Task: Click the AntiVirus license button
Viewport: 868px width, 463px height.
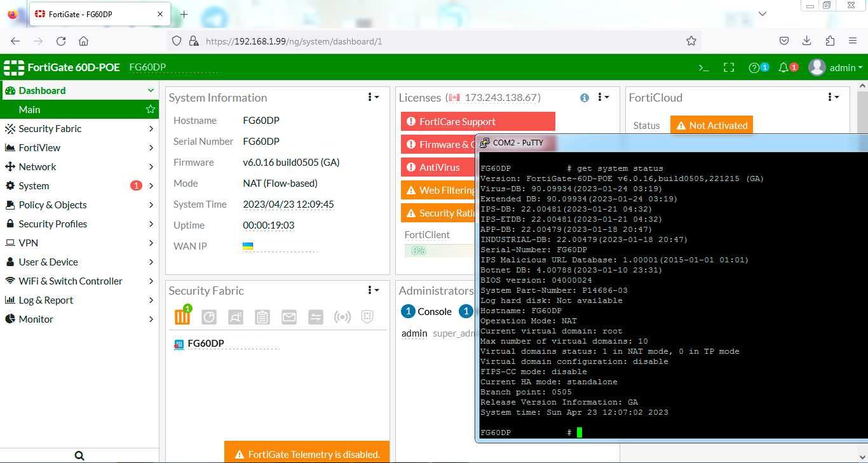Action: click(438, 167)
